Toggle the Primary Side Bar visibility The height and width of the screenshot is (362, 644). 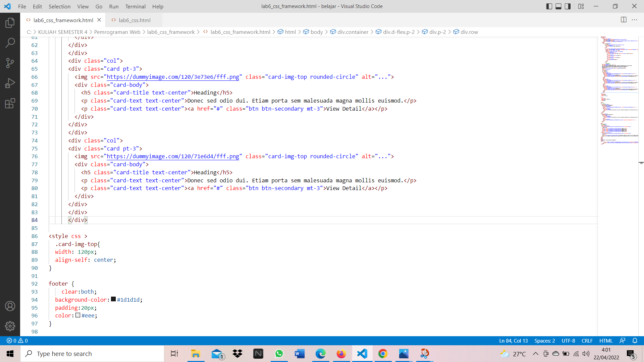point(549,6)
